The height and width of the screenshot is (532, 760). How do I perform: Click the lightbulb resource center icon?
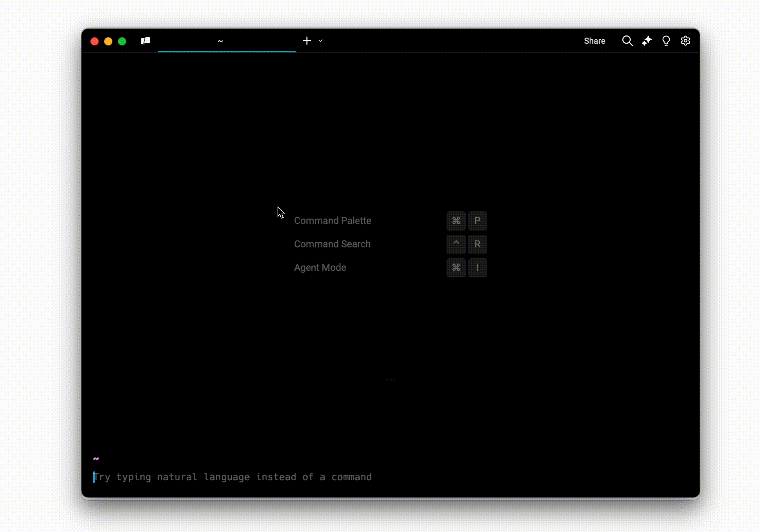tap(666, 41)
